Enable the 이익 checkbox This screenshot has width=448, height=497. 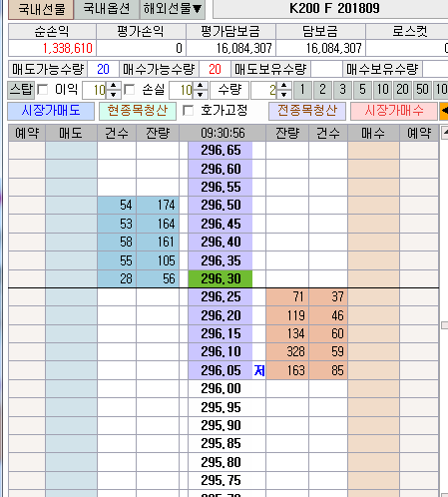[43, 90]
